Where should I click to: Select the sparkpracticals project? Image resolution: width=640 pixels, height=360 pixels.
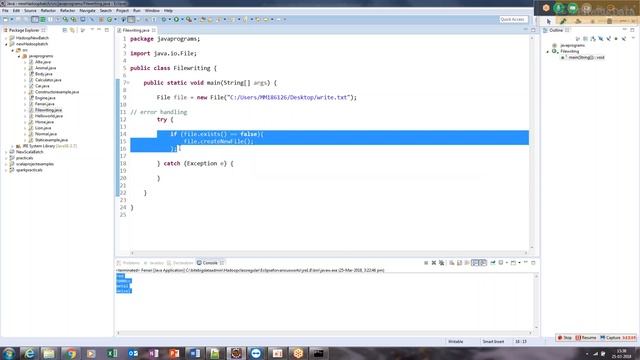(29, 170)
